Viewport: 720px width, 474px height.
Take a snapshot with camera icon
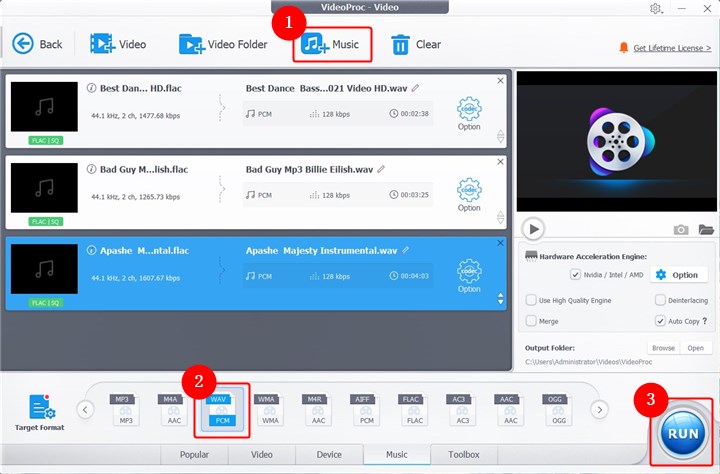(x=681, y=229)
